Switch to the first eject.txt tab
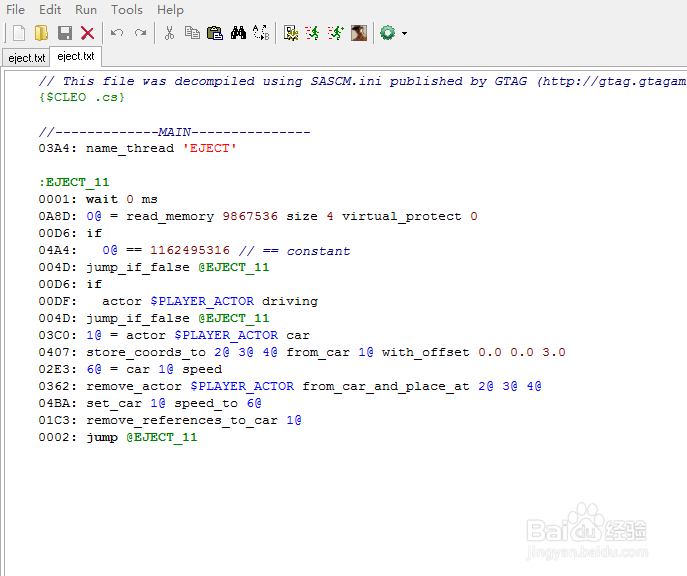This screenshot has height=576, width=687. coord(26,58)
